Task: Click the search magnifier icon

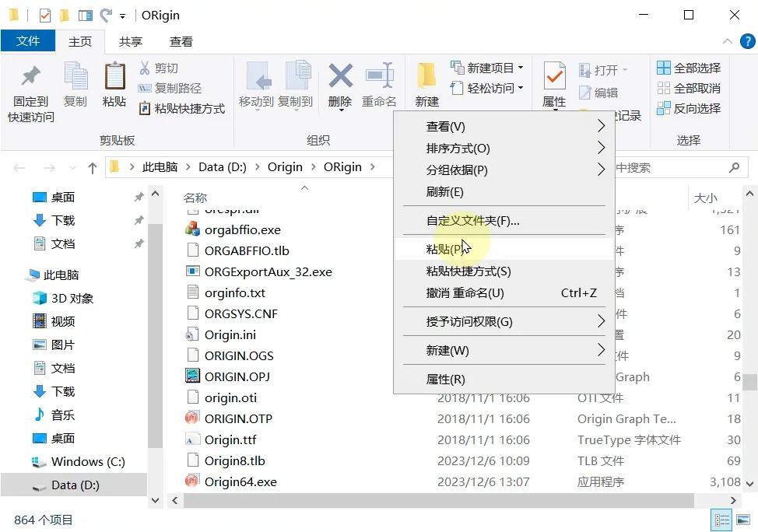Action: click(x=734, y=168)
